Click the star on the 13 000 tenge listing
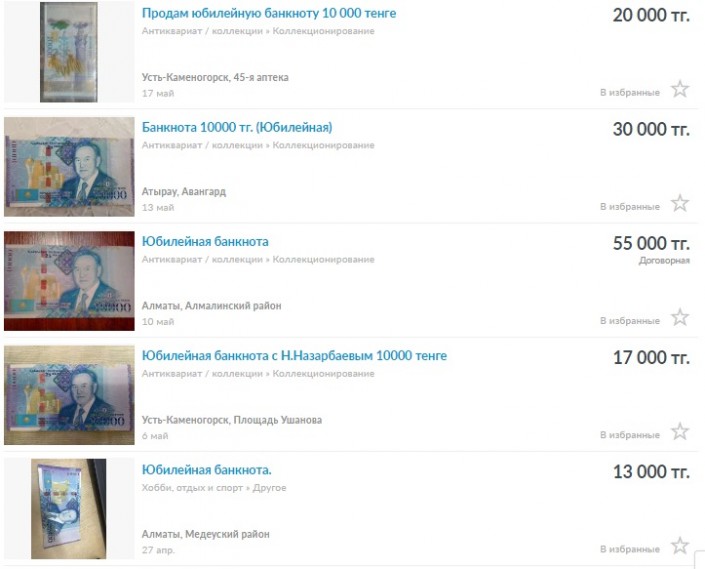The width and height of the screenshot is (705, 569). pyautogui.click(x=680, y=546)
